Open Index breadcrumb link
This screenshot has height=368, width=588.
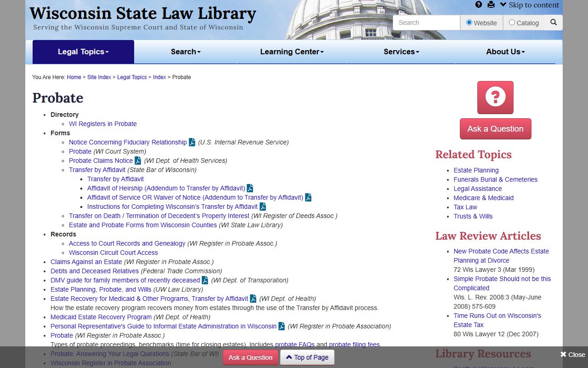click(x=159, y=77)
